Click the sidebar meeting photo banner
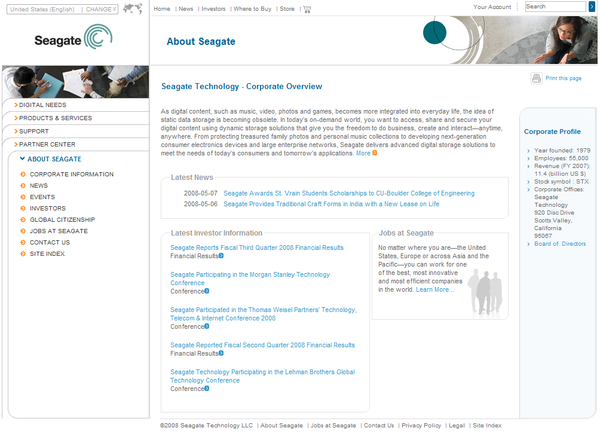The height and width of the screenshot is (434, 600). point(75,82)
